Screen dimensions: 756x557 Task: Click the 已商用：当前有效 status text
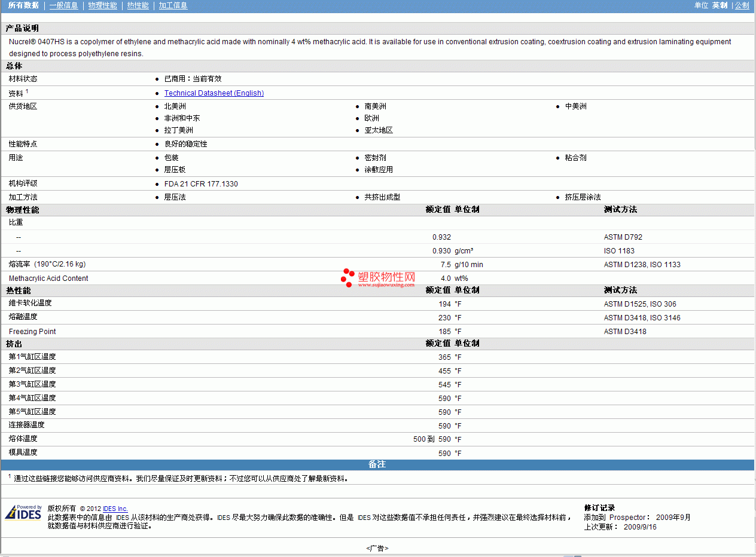[x=193, y=79]
